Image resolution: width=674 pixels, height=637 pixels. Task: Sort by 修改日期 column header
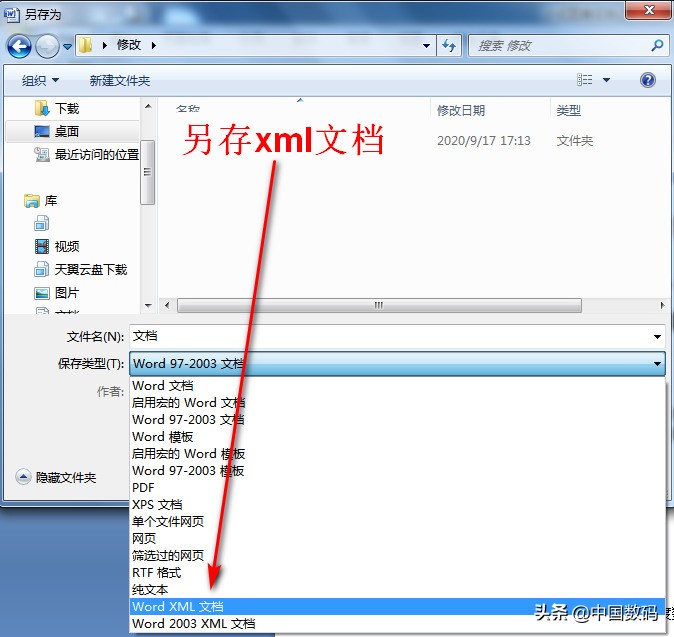[461, 110]
